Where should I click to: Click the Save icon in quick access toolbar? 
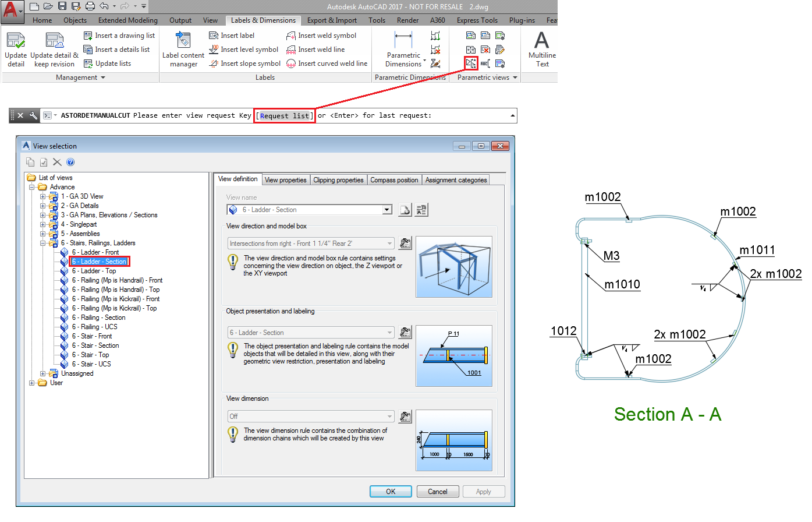pos(62,6)
